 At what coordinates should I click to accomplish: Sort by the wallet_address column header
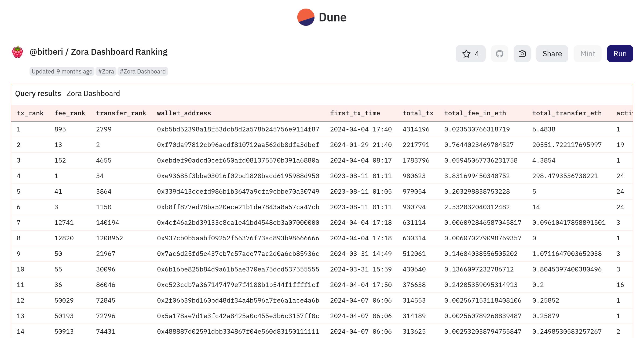click(x=184, y=113)
